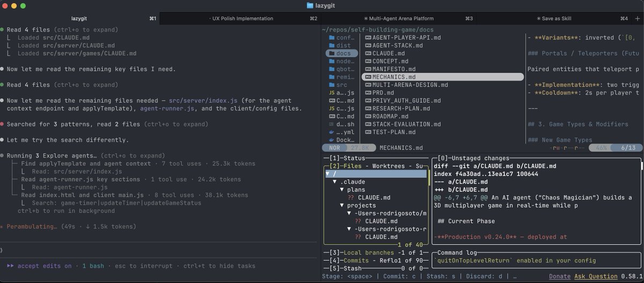Click the Ask Question link
This screenshot has width=644, height=283.
point(596,276)
